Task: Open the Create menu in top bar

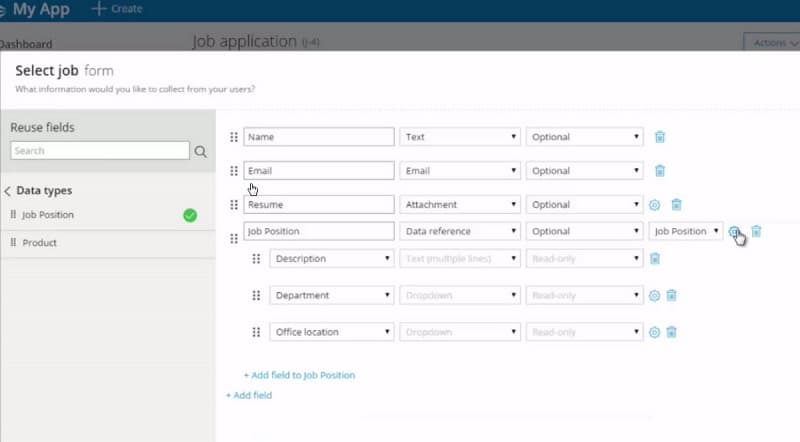Action: click(x=117, y=9)
